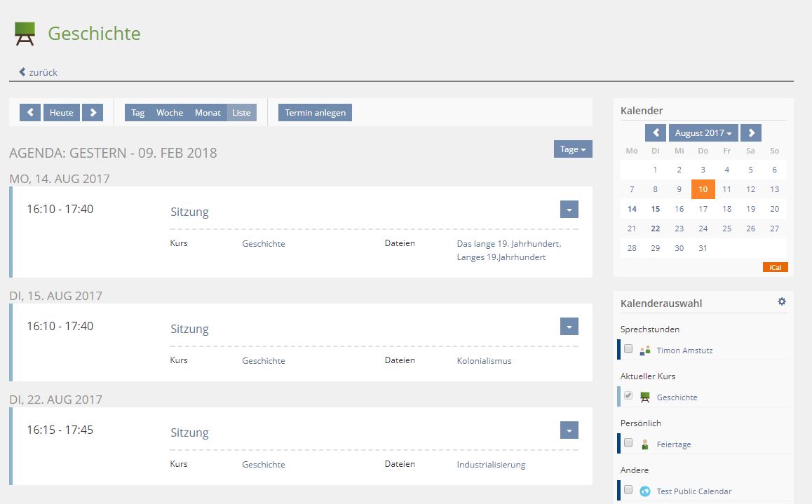Go to previous period in agenda toolbar
Screen dimensions: 812x504
30,112
